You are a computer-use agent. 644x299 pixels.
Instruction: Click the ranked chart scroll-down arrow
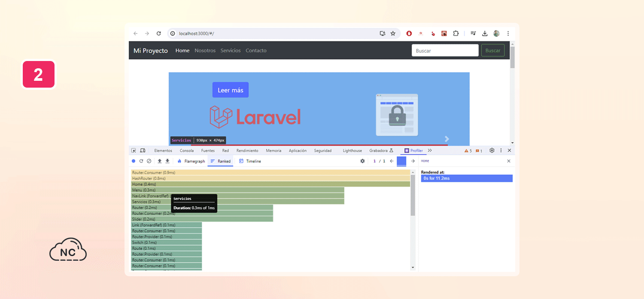413,267
